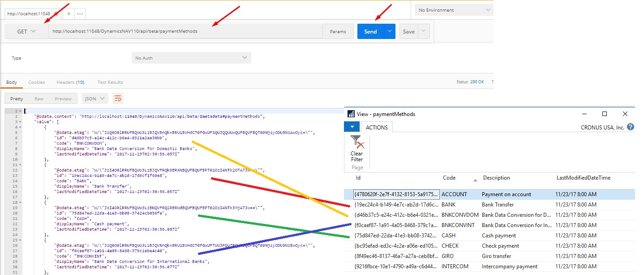Click the LastModifiedDateTime column header

(x=583, y=178)
